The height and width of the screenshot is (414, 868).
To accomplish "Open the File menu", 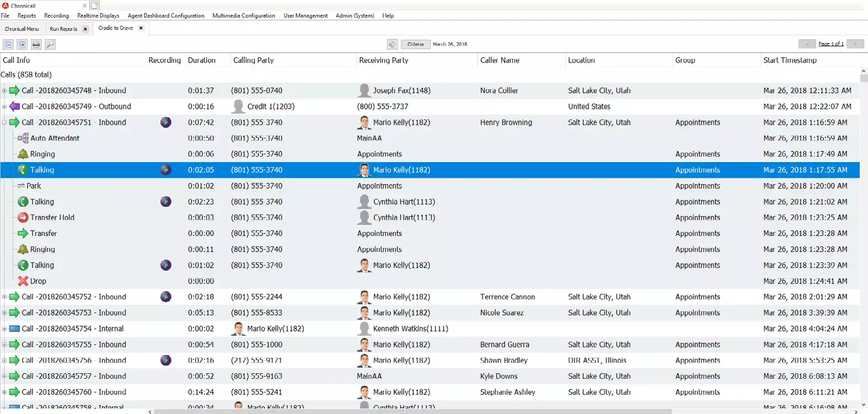I will tap(5, 15).
